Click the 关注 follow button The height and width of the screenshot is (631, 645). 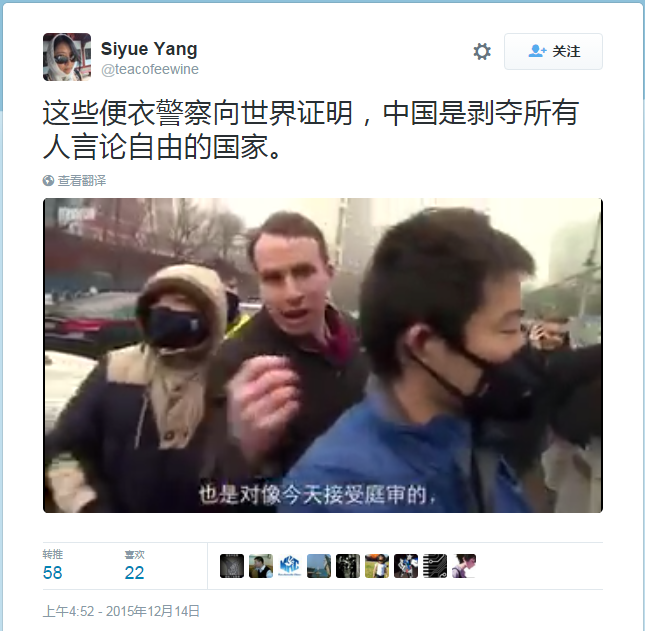[553, 51]
